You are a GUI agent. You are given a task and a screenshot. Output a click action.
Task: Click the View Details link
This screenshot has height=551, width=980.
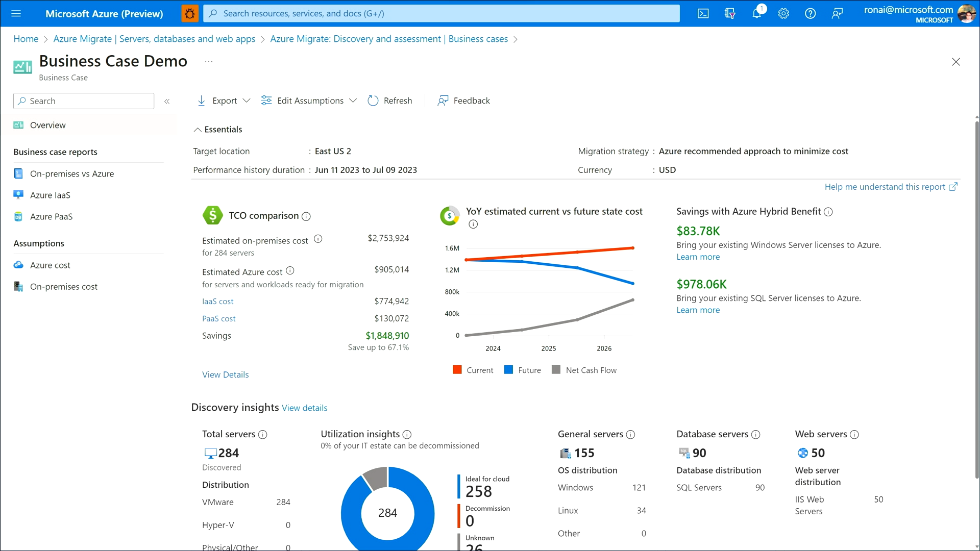click(x=225, y=374)
